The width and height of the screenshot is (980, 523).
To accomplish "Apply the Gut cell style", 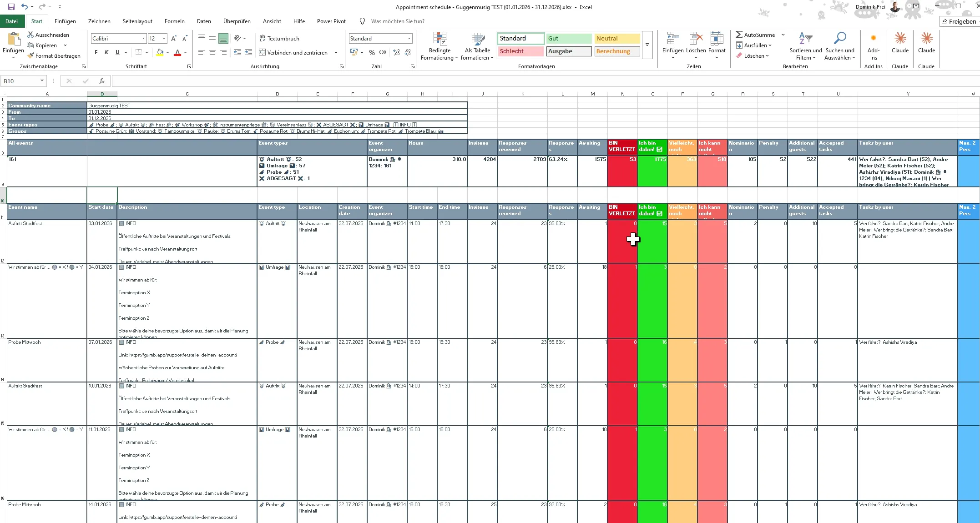I will (x=569, y=38).
